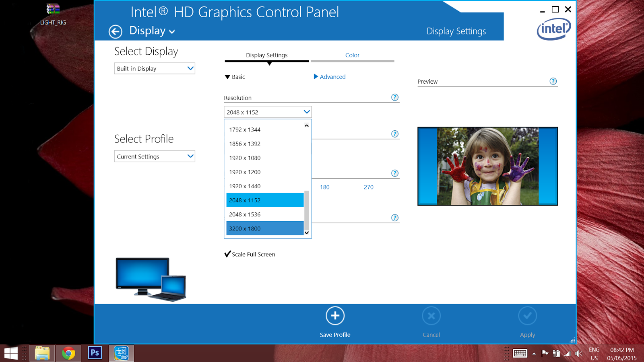Select 270 degree rotation

[369, 187]
